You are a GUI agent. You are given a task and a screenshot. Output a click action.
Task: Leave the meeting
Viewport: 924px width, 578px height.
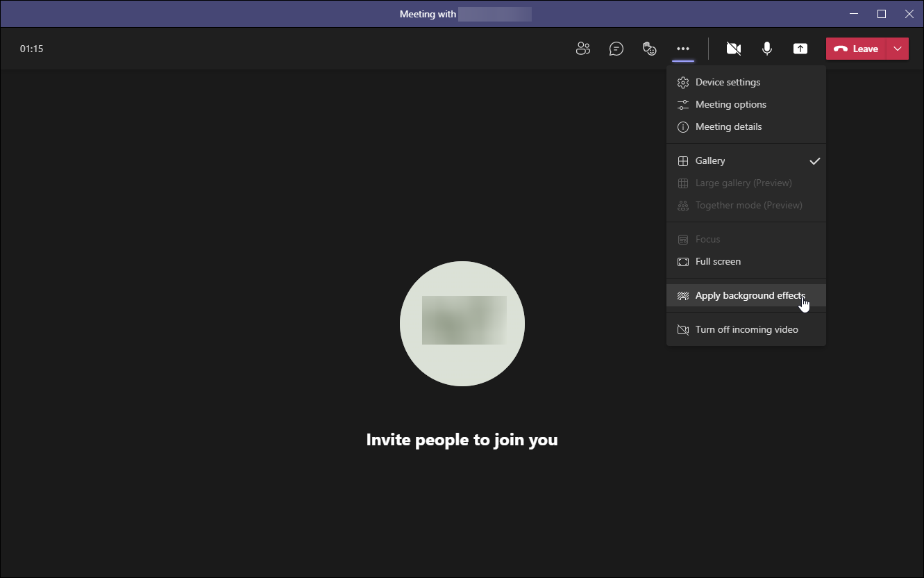click(x=855, y=49)
